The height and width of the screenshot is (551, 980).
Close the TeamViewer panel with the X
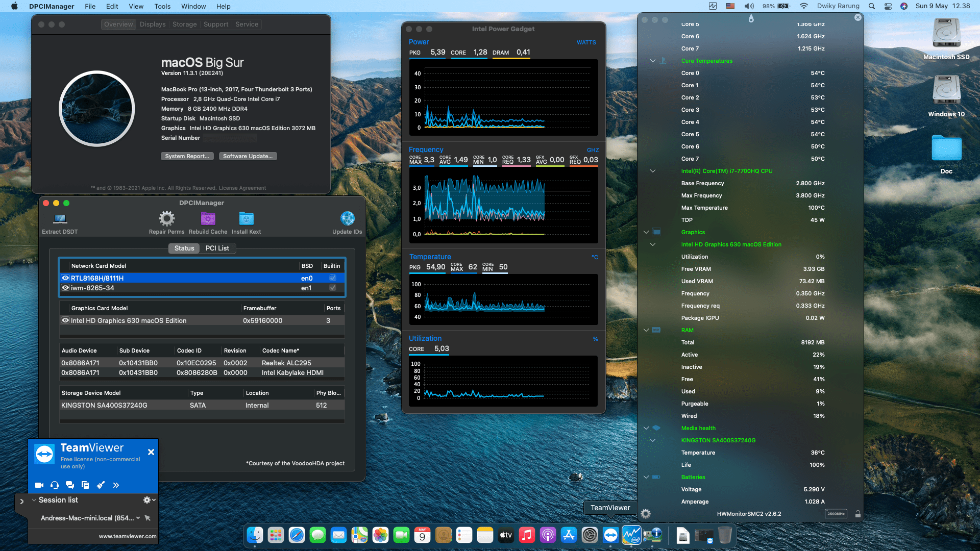[151, 452]
